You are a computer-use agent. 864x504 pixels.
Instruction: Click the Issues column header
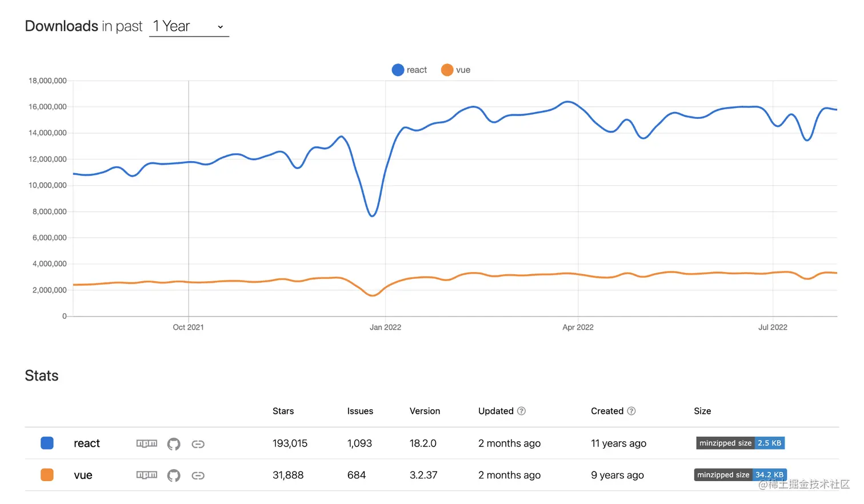(x=360, y=411)
